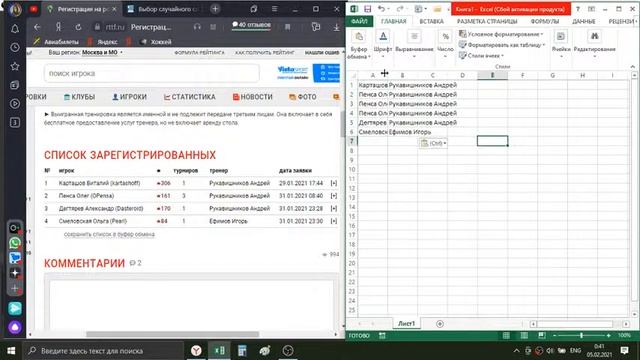Open bookmarks star in browser sidebar
Viewport: 640px width, 360px height.
coord(15,66)
